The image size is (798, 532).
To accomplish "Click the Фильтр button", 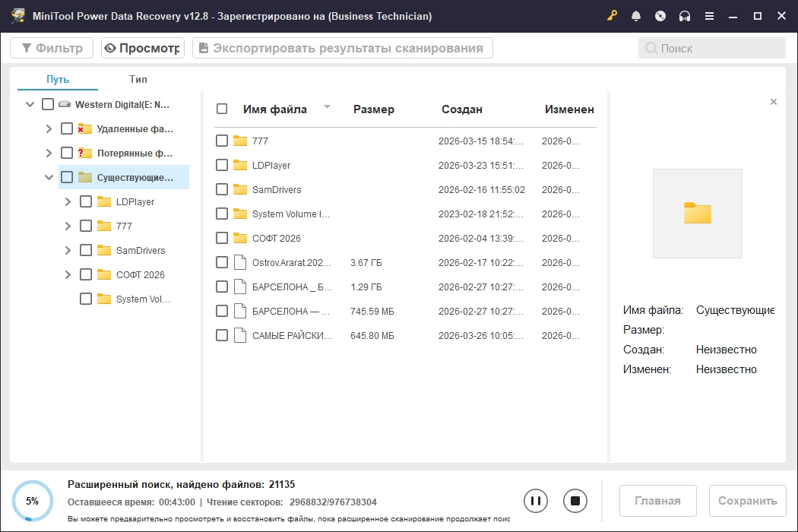I will click(52, 48).
